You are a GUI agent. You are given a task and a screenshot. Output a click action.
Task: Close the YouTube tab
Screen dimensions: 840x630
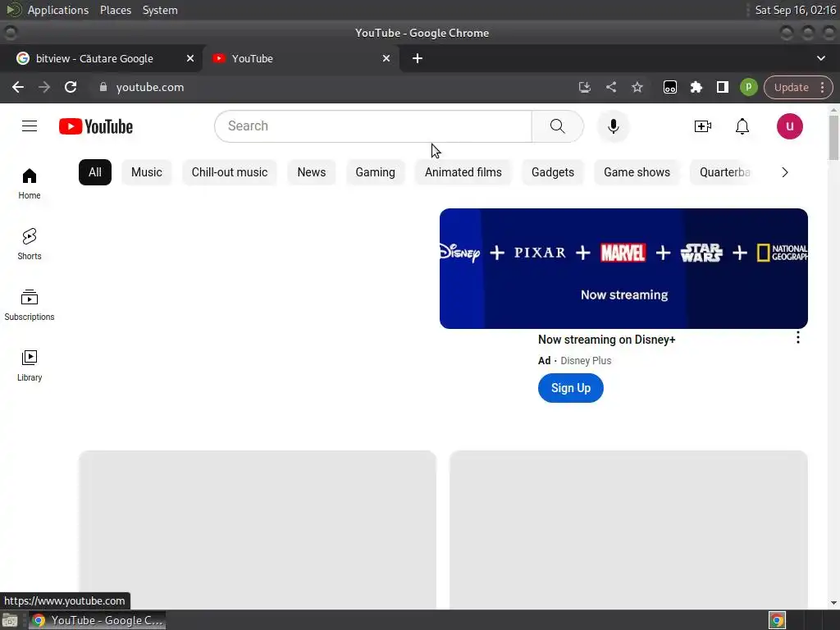pyautogui.click(x=386, y=58)
